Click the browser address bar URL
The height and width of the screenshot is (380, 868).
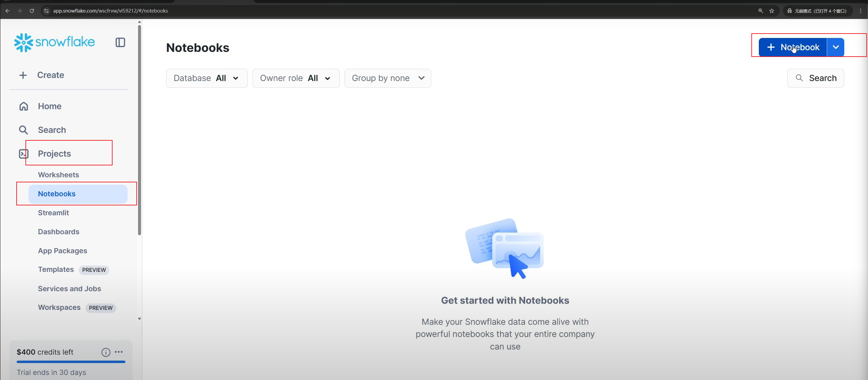click(x=111, y=11)
